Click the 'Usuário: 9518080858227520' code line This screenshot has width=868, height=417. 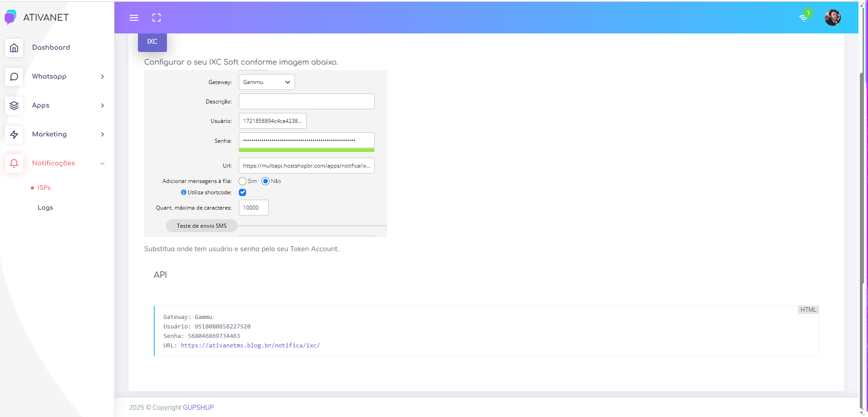coord(207,327)
